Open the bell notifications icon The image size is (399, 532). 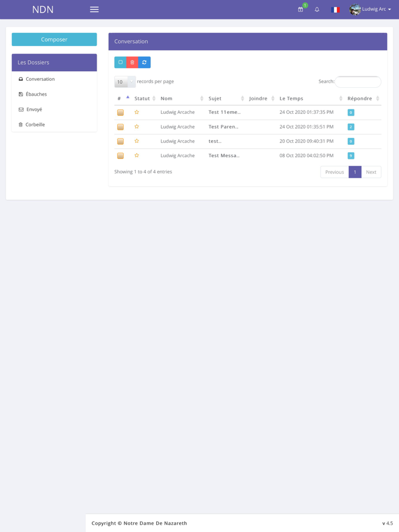click(x=317, y=10)
